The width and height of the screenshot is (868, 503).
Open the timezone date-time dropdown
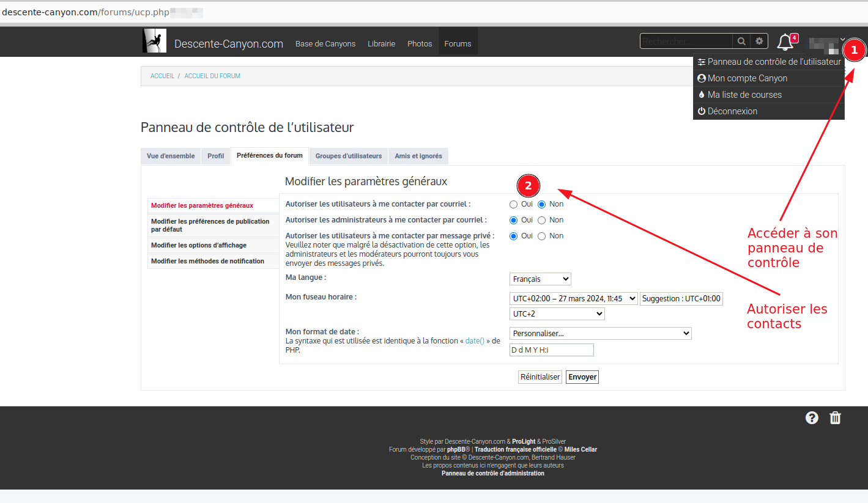pos(574,299)
